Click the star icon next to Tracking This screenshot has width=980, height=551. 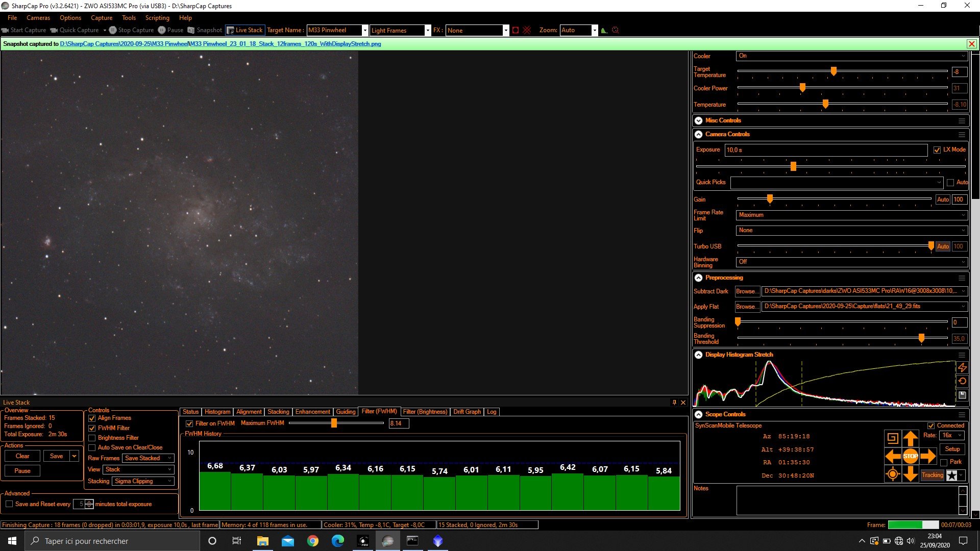click(x=952, y=475)
